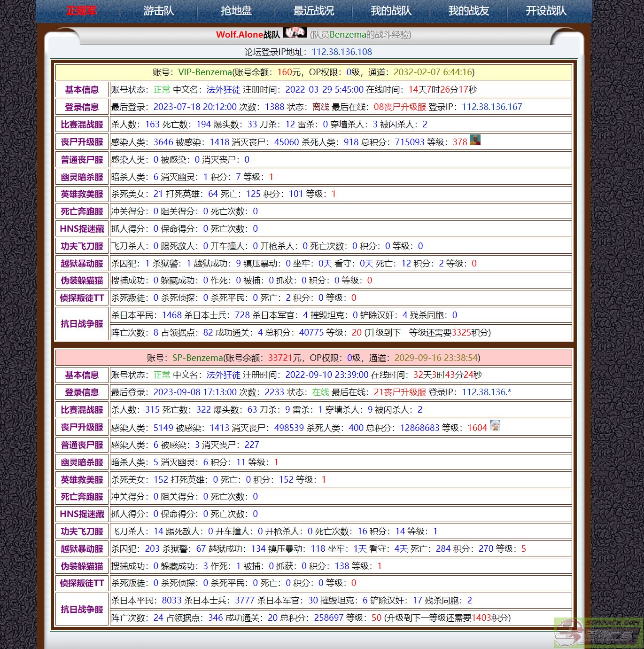Image resolution: width=644 pixels, height=649 pixels.
Task: Select the 我的战友 tab
Action: coord(469,10)
